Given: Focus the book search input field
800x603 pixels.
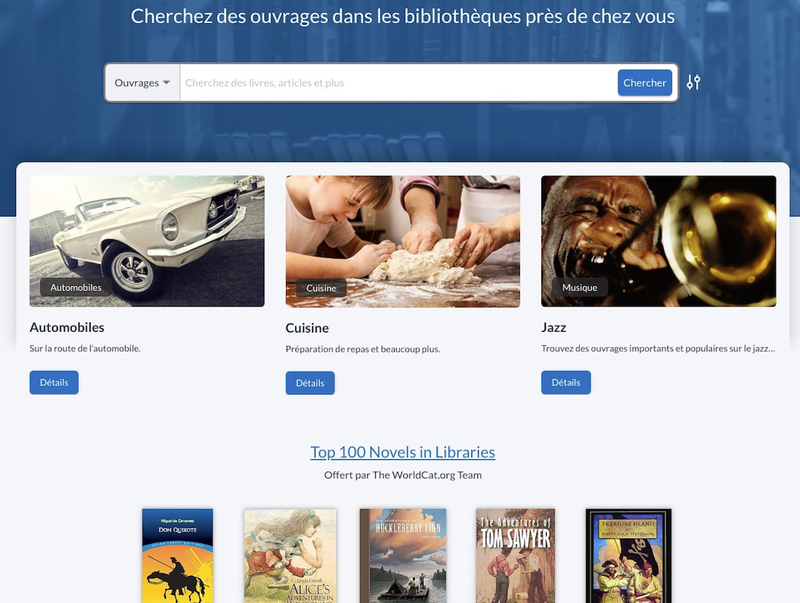Looking at the screenshot, I should pyautogui.click(x=398, y=83).
